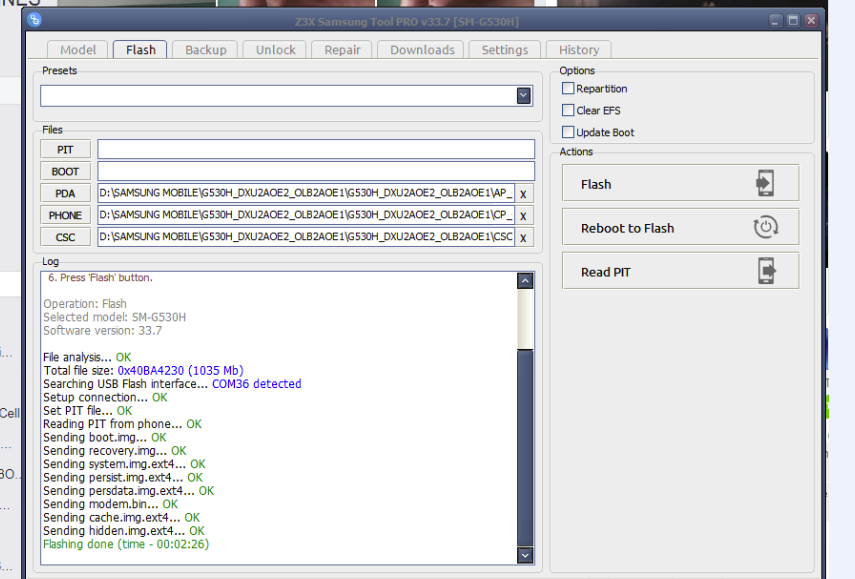Image resolution: width=855 pixels, height=579 pixels.
Task: Click the empty BOOT path field
Action: [x=316, y=171]
